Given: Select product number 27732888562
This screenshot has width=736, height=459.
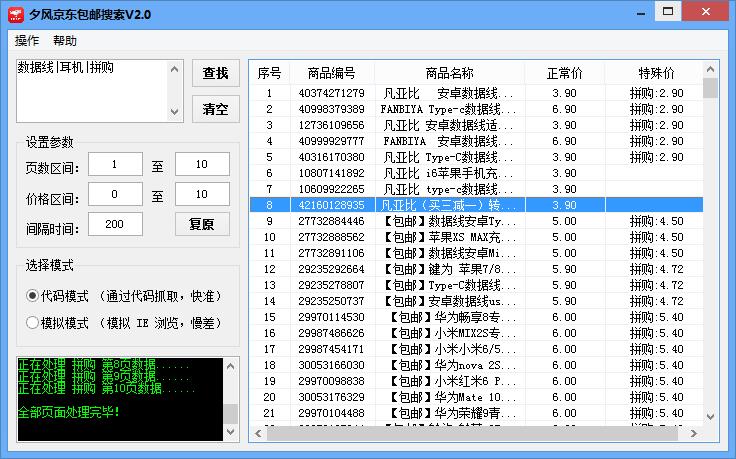Looking at the screenshot, I should 331,237.
